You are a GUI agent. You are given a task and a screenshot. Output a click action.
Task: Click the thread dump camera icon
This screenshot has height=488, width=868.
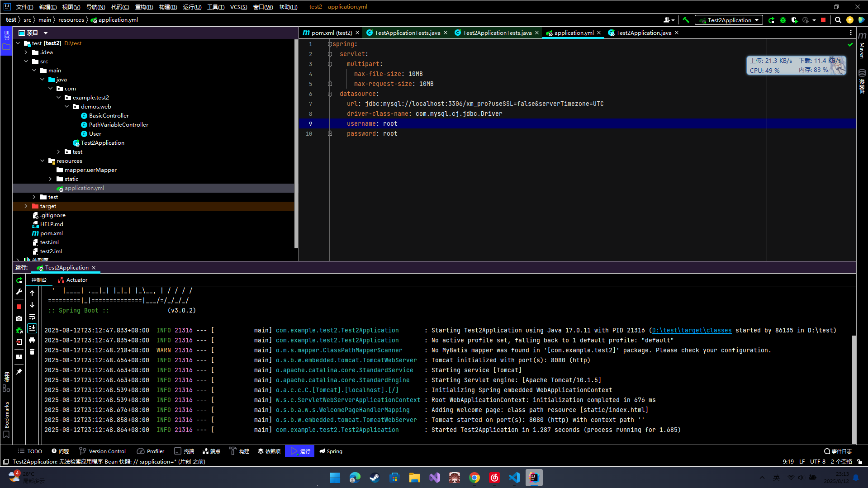coord(19,318)
